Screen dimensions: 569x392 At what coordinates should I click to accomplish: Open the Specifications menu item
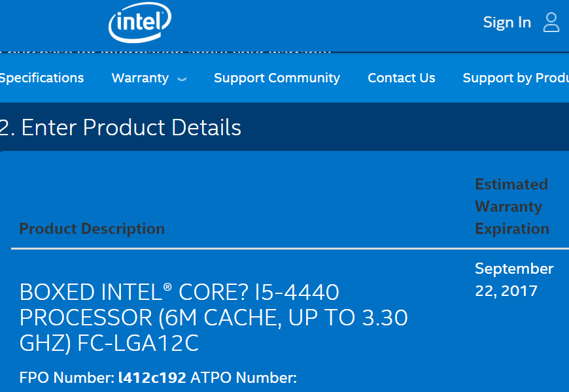[42, 78]
